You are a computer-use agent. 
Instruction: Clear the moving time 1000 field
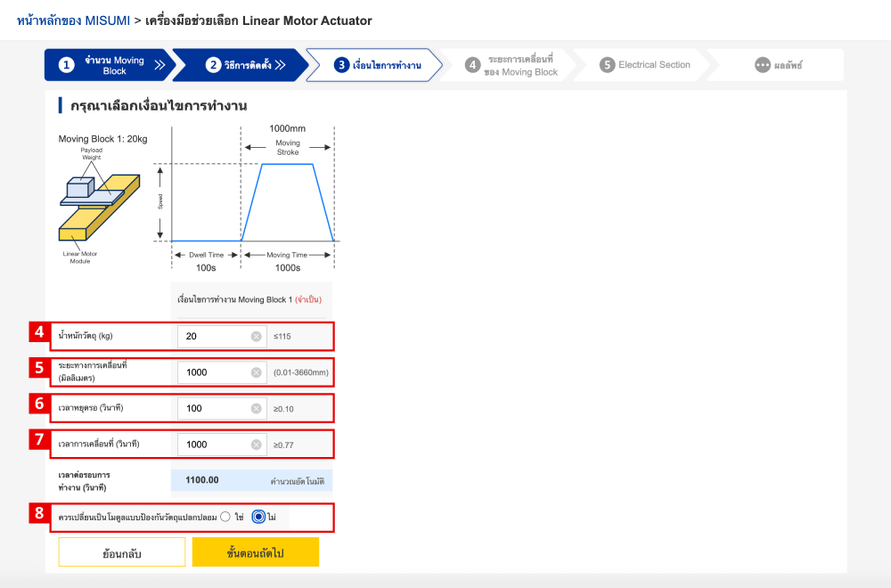pos(257,445)
